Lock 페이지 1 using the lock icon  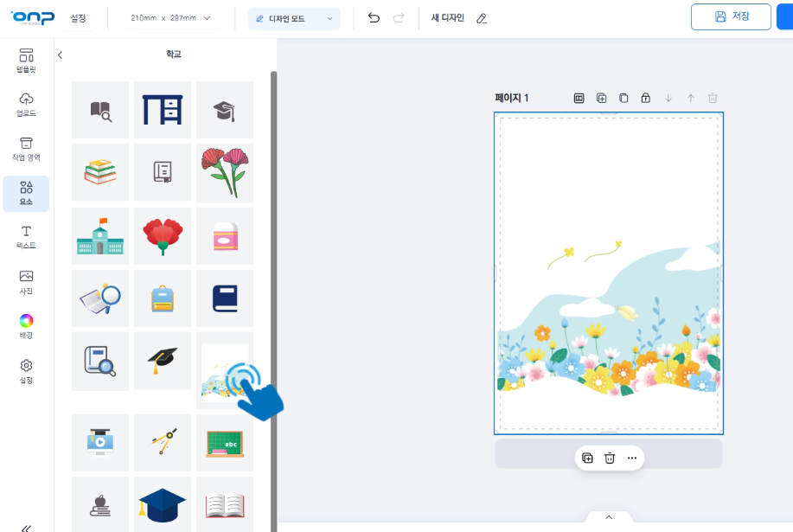(x=645, y=98)
